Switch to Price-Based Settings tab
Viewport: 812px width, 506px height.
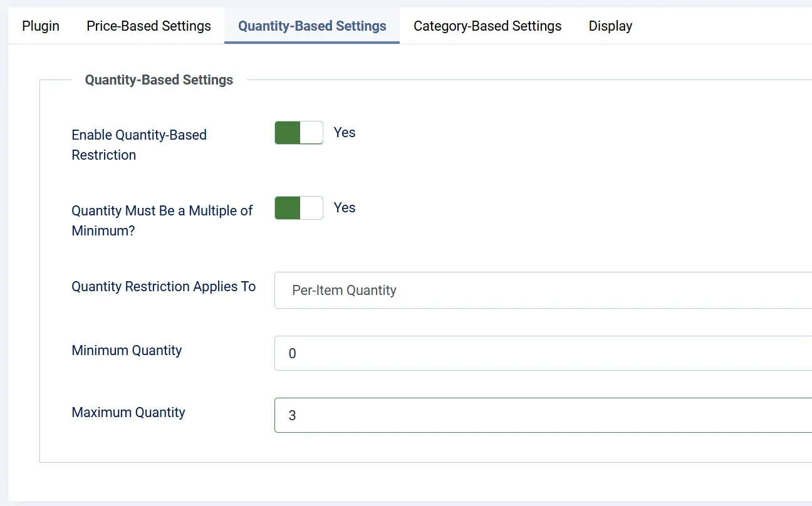148,26
